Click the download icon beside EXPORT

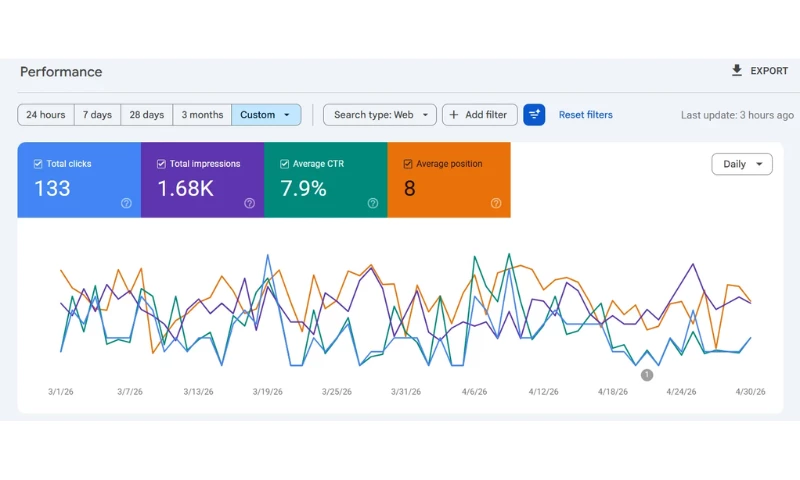click(x=736, y=70)
